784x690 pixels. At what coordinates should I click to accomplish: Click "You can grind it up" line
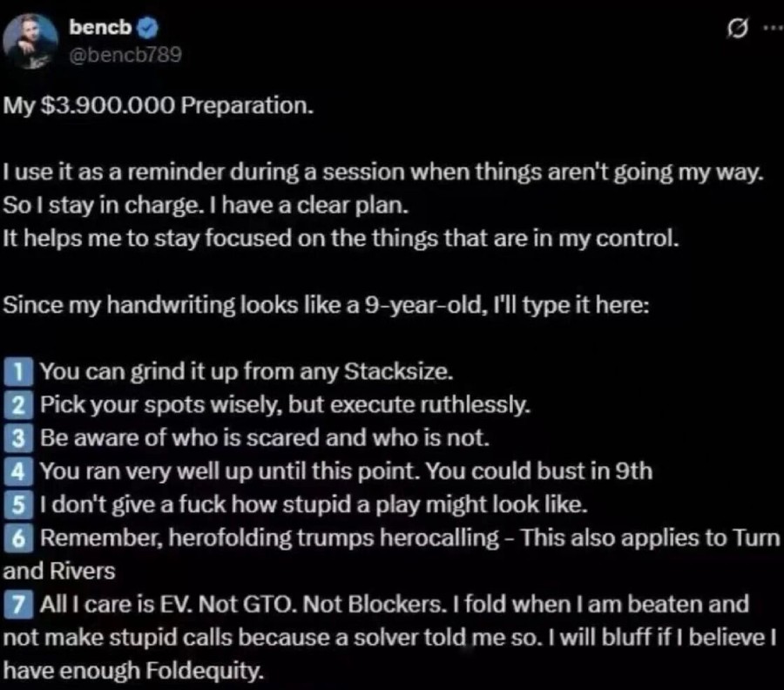247,372
